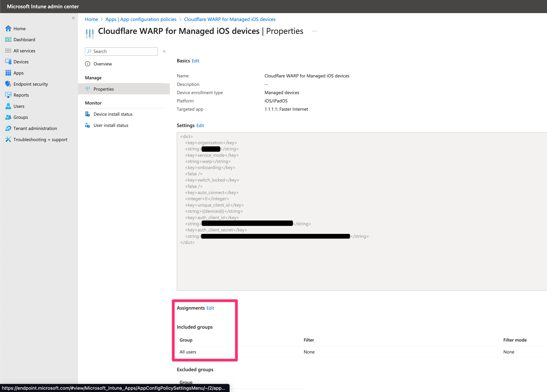Select the Devices icon in sidebar
Viewport: 547px width, 392px height.
(x=8, y=62)
